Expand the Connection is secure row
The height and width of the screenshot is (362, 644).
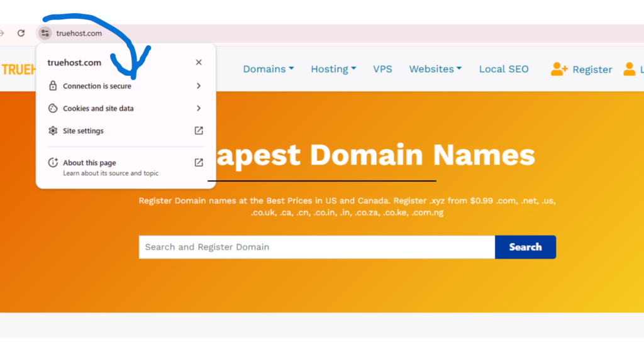[x=198, y=85]
